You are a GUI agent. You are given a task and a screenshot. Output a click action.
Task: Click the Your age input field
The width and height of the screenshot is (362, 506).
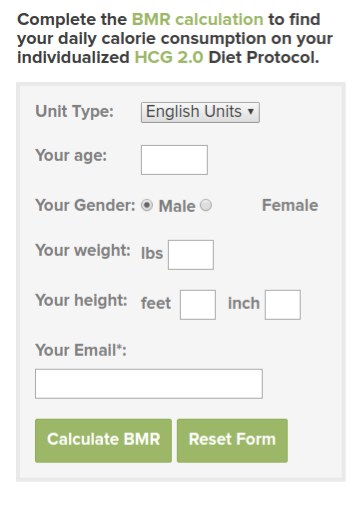click(x=174, y=160)
